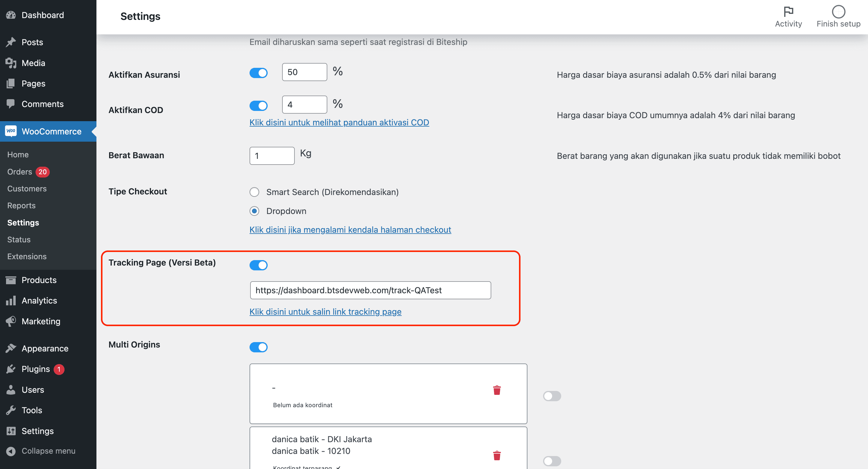Delete the first empty origin with trash icon

point(497,390)
